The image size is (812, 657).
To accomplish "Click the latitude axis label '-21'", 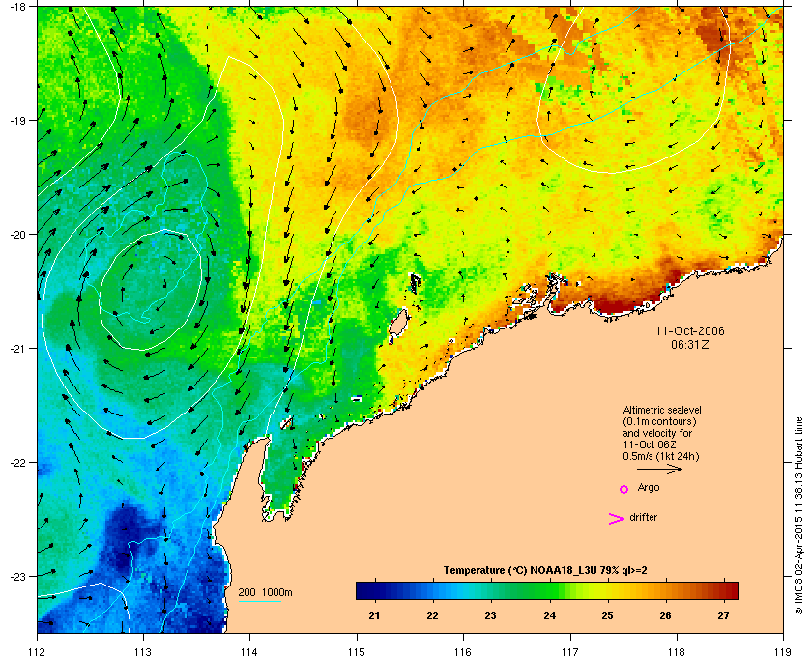I will (17, 348).
